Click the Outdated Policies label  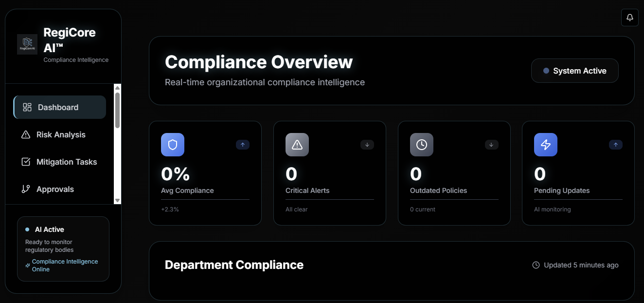point(438,190)
